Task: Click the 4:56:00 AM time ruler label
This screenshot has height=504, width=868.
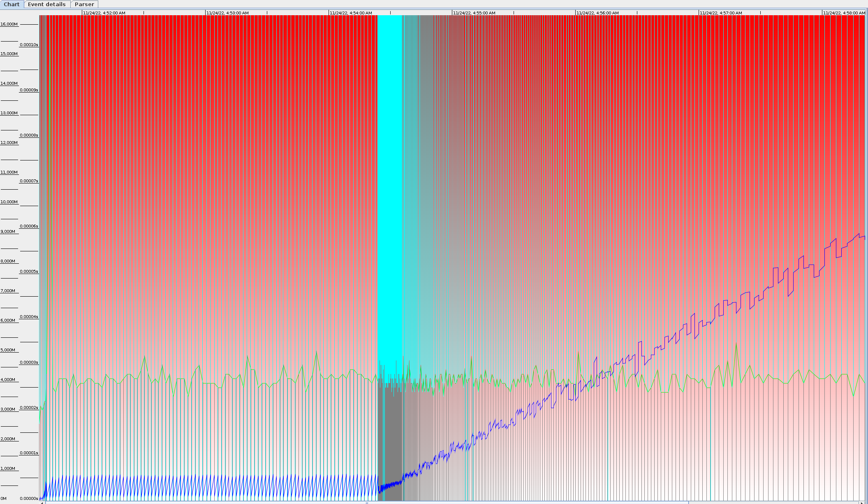Action: point(597,13)
